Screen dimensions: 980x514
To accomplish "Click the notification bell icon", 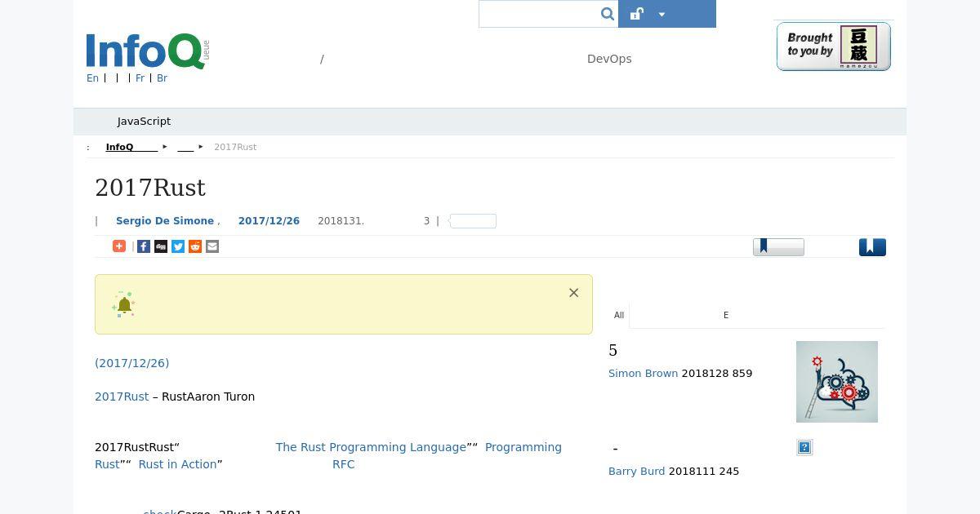I will pos(124,304).
